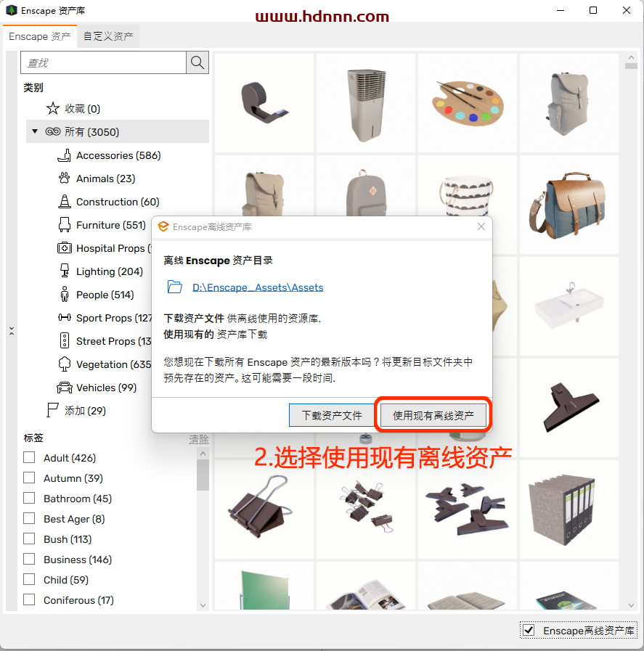644x651 pixels.
Task: Select the Street Props traffic light icon
Action: tap(64, 341)
